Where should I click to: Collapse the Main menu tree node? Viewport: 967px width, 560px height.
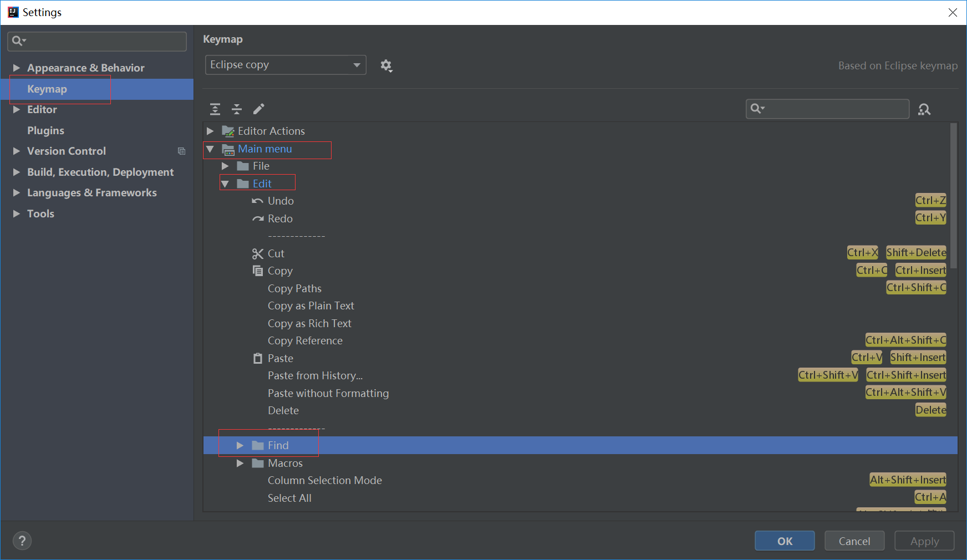pyautogui.click(x=210, y=149)
